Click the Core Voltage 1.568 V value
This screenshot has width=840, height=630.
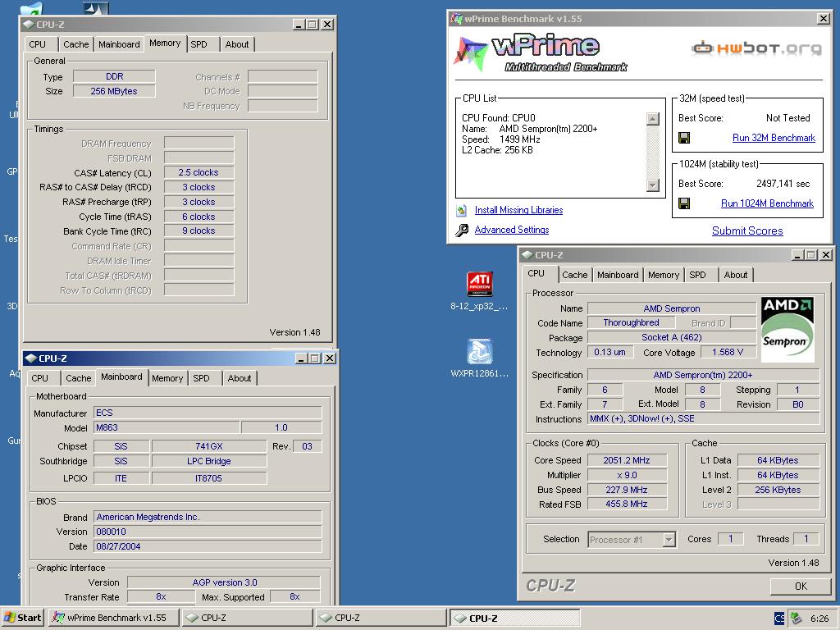click(728, 352)
